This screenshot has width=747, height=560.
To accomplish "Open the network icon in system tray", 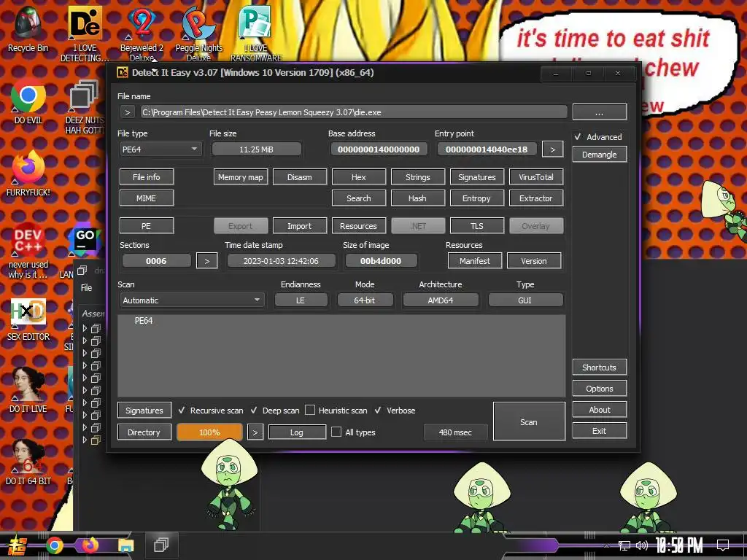I will pyautogui.click(x=624, y=545).
